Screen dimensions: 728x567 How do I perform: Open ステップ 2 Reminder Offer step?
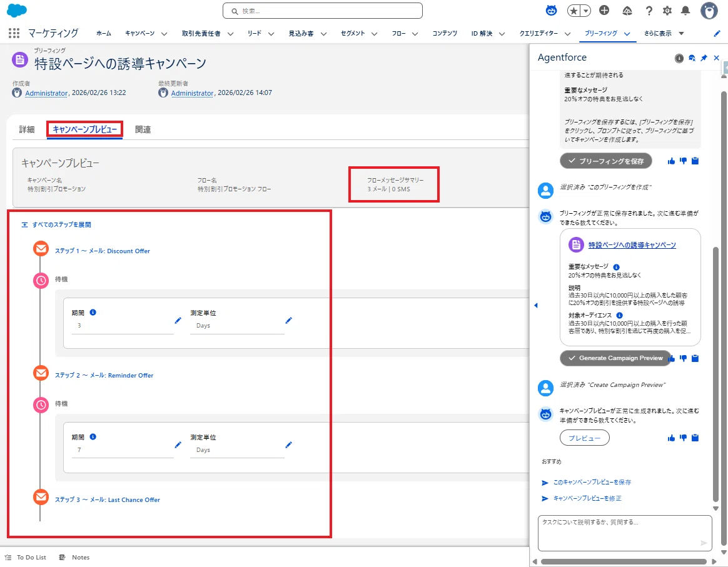pyautogui.click(x=104, y=375)
